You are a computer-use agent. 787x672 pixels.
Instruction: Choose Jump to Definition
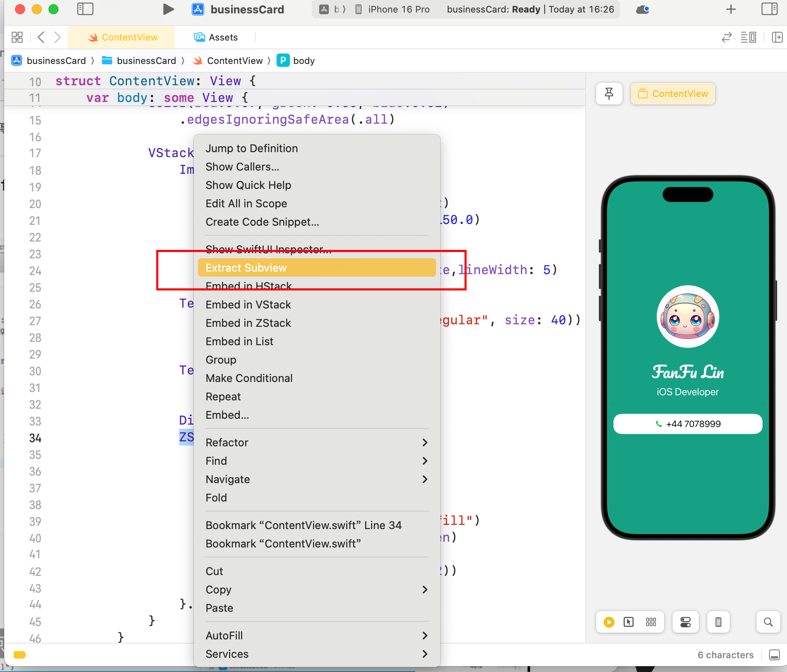(x=317, y=148)
